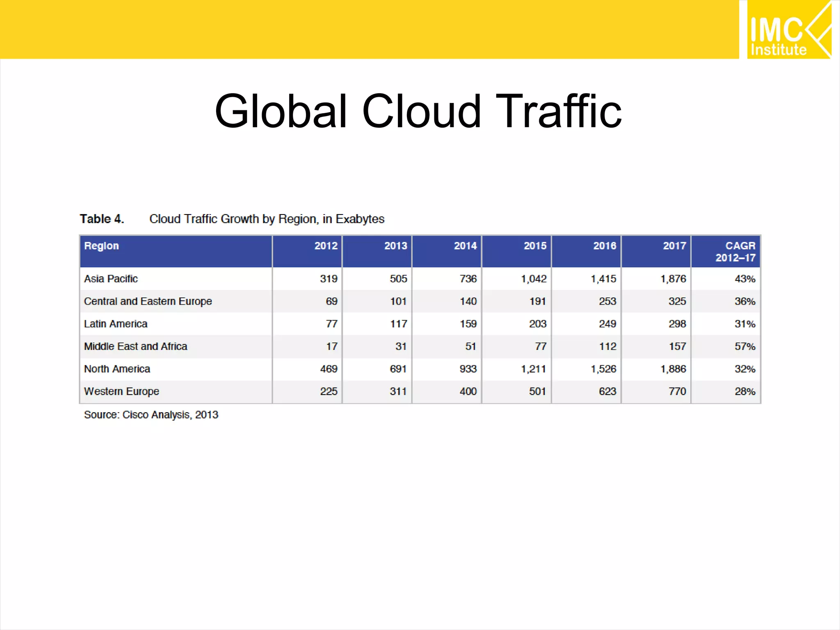840x630 pixels.
Task: Click Western Europe CAGR value 28%
Action: pos(745,392)
